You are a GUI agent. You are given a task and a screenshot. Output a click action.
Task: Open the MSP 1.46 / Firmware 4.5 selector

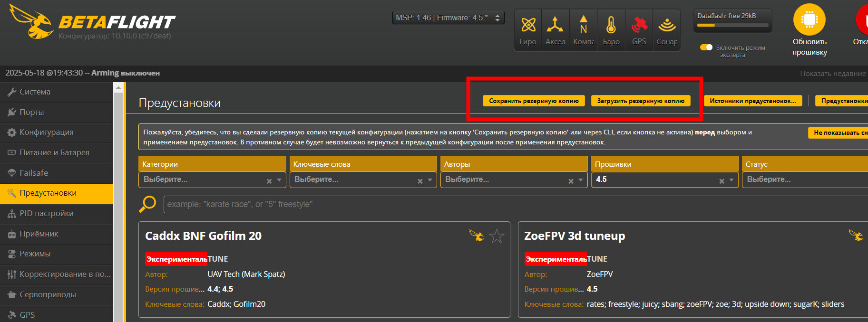[x=448, y=18]
